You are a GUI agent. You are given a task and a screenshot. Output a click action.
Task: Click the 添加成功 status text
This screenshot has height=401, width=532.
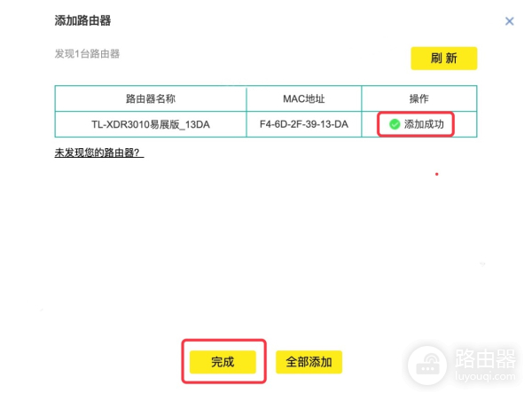point(424,124)
